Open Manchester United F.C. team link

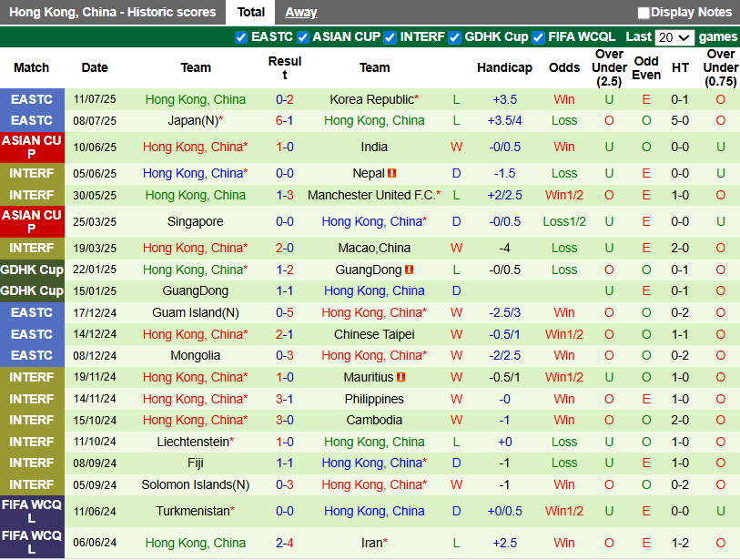coord(374,195)
